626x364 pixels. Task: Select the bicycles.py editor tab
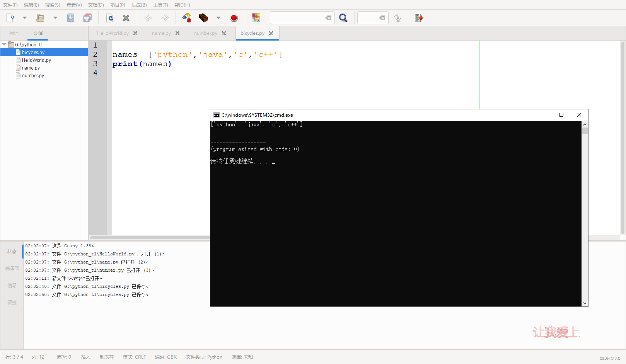252,33
